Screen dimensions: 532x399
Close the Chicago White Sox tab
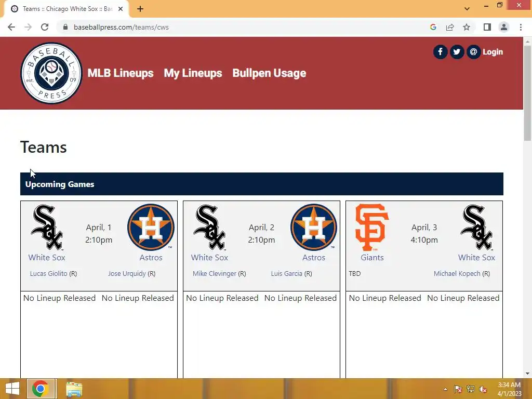[121, 9]
